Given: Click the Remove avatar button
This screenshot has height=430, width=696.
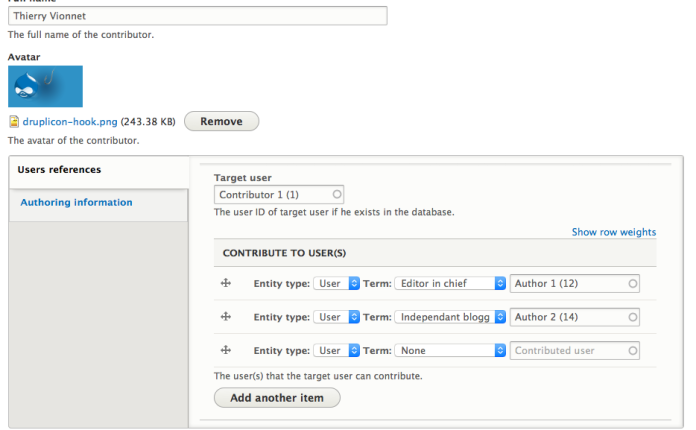Looking at the screenshot, I should click(221, 121).
